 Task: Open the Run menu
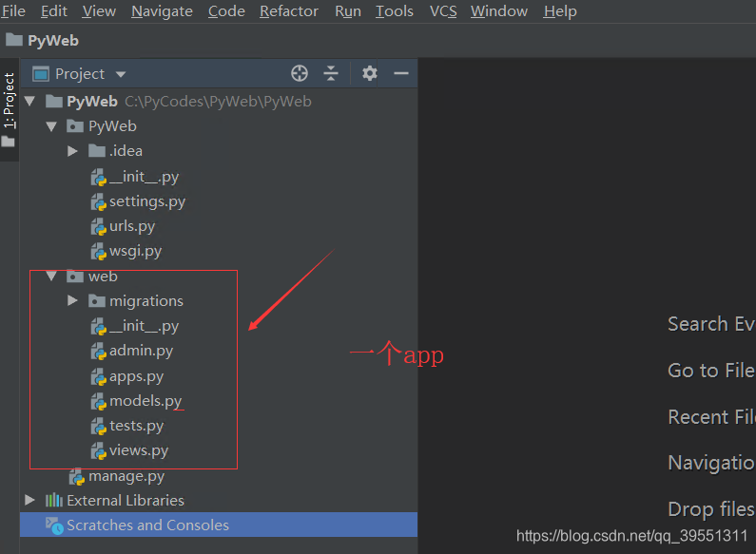(348, 11)
